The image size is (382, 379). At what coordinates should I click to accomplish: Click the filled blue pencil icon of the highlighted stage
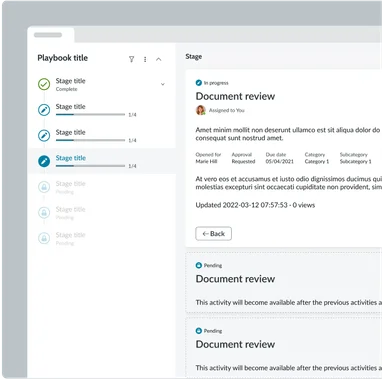coord(44,161)
